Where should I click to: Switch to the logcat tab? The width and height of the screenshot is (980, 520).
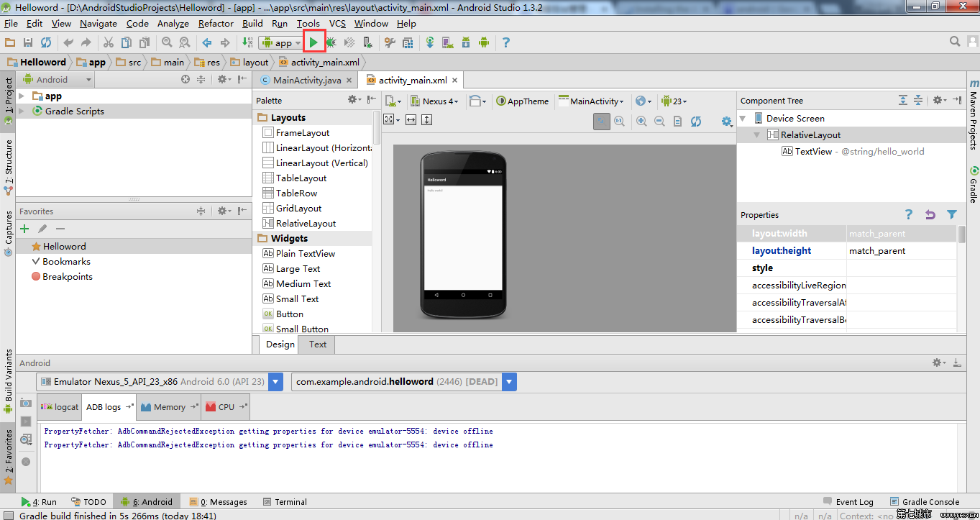[x=59, y=406]
